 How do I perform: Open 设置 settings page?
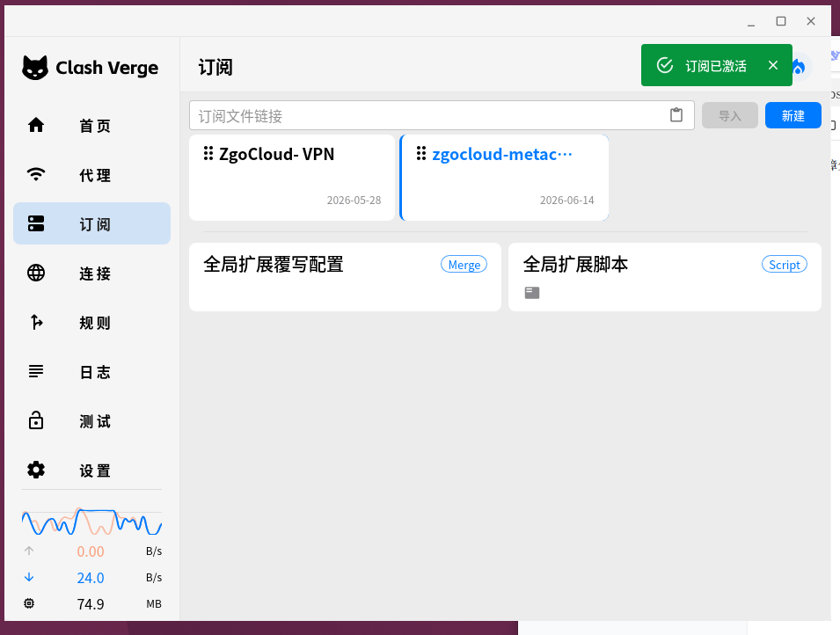click(91, 470)
